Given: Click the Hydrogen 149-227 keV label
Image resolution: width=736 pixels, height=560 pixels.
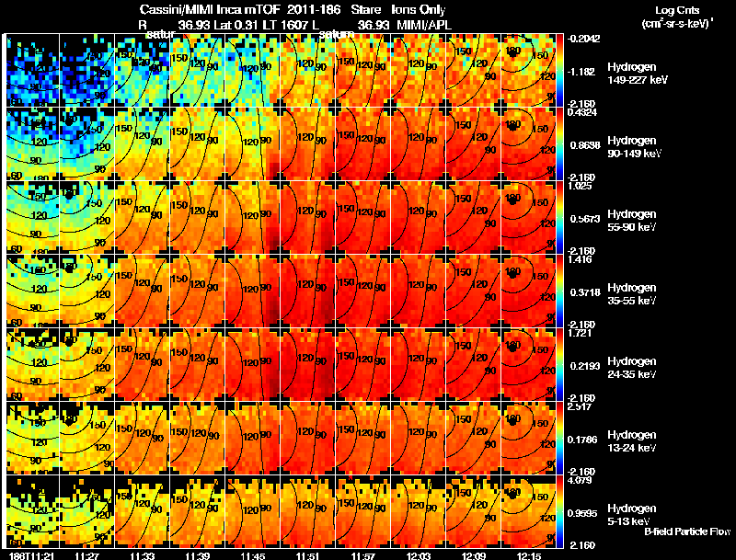Looking at the screenshot, I should (x=637, y=74).
